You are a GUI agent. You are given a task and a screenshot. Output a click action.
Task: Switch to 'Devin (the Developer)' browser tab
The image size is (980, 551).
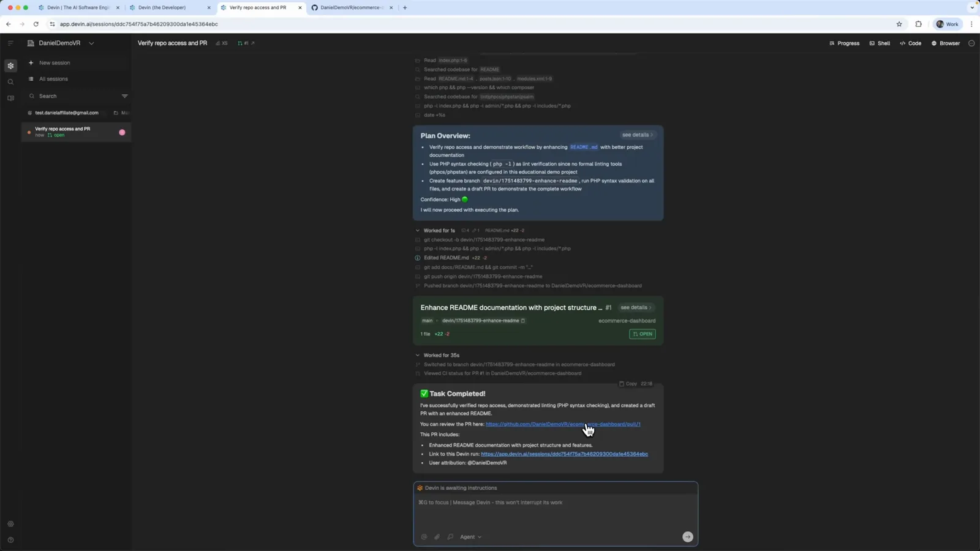tap(168, 8)
